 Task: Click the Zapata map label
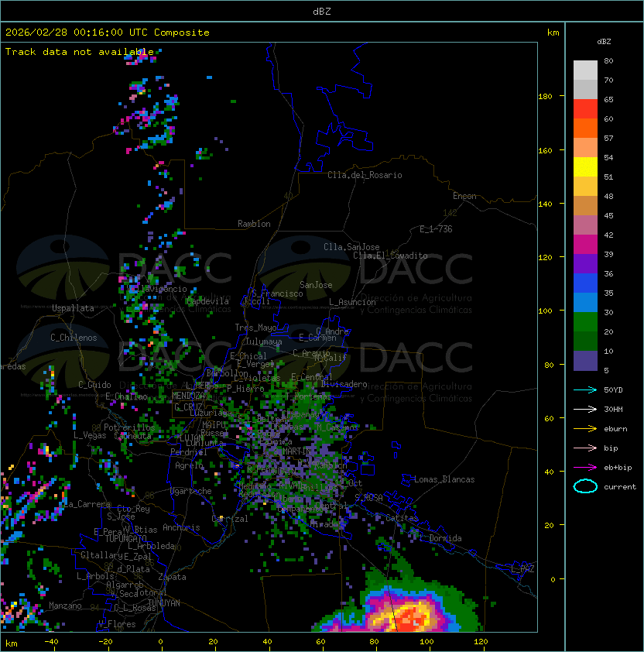click(x=172, y=577)
